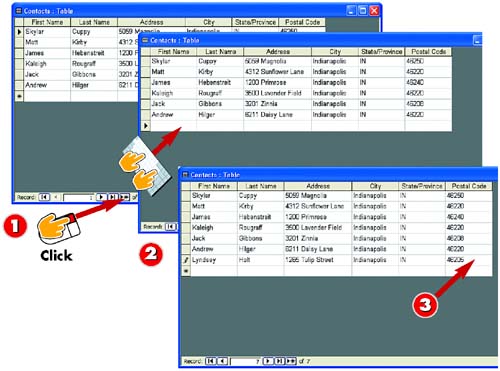Click the Lyndsey cell
The image size is (500, 371).
coord(214,260)
